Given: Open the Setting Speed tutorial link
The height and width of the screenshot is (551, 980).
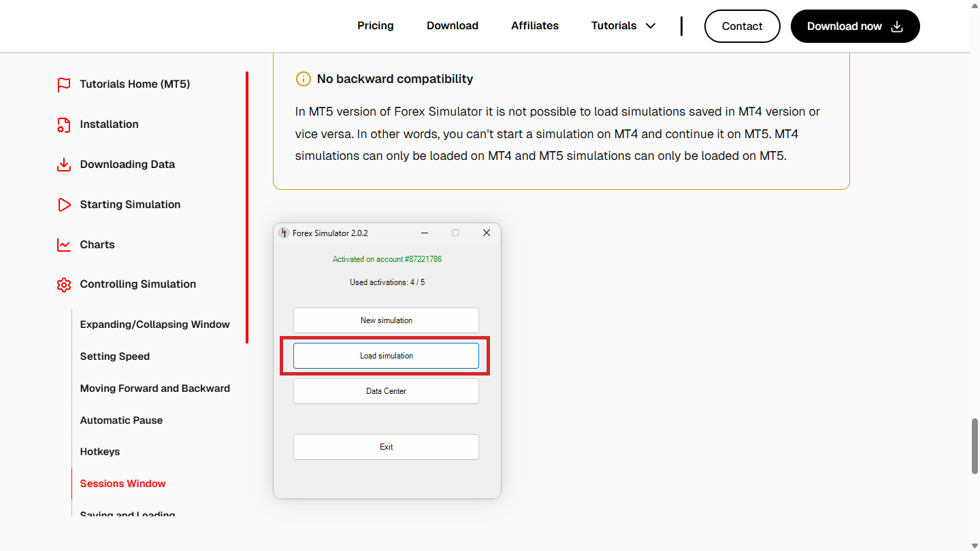Looking at the screenshot, I should pos(115,356).
